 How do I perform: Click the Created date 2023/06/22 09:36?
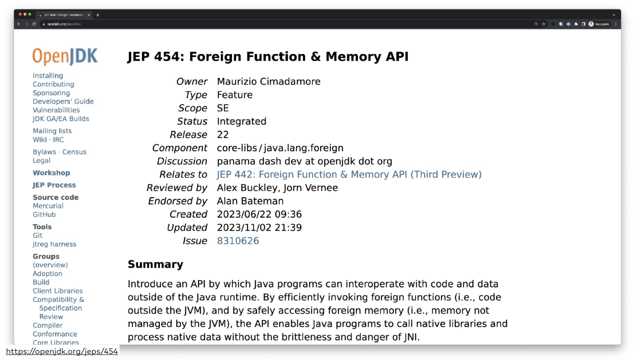point(259,214)
